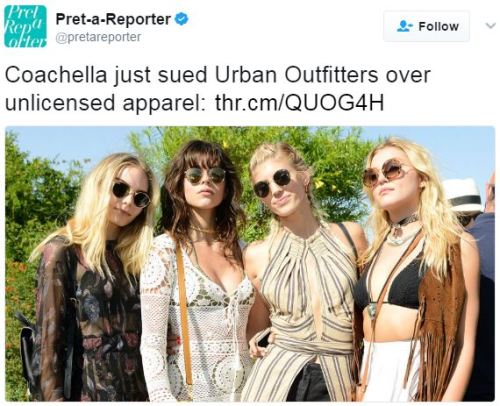The height and width of the screenshot is (406, 500).
Task: Click the words "Urban Outfitters" in tweet
Action: (x=296, y=75)
